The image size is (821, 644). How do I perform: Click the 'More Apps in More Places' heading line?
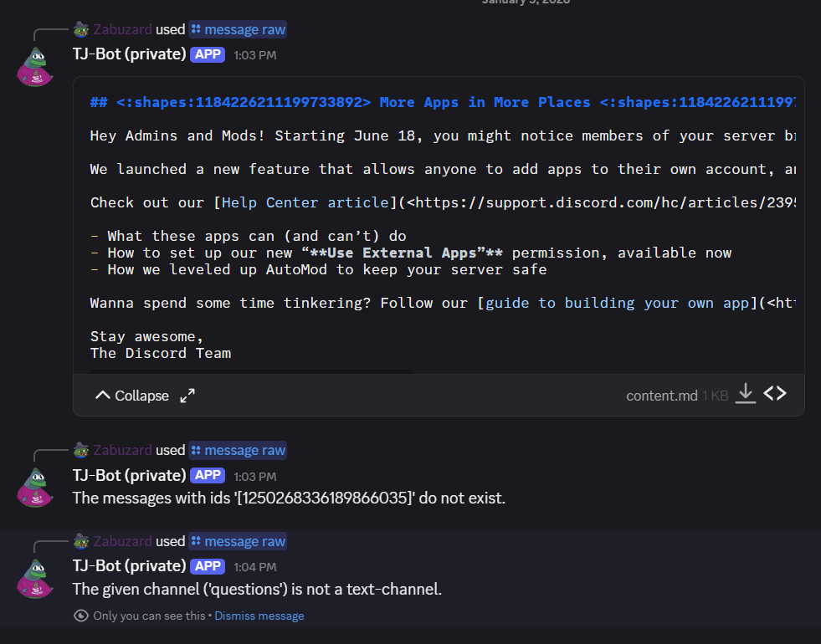[x=443, y=102]
